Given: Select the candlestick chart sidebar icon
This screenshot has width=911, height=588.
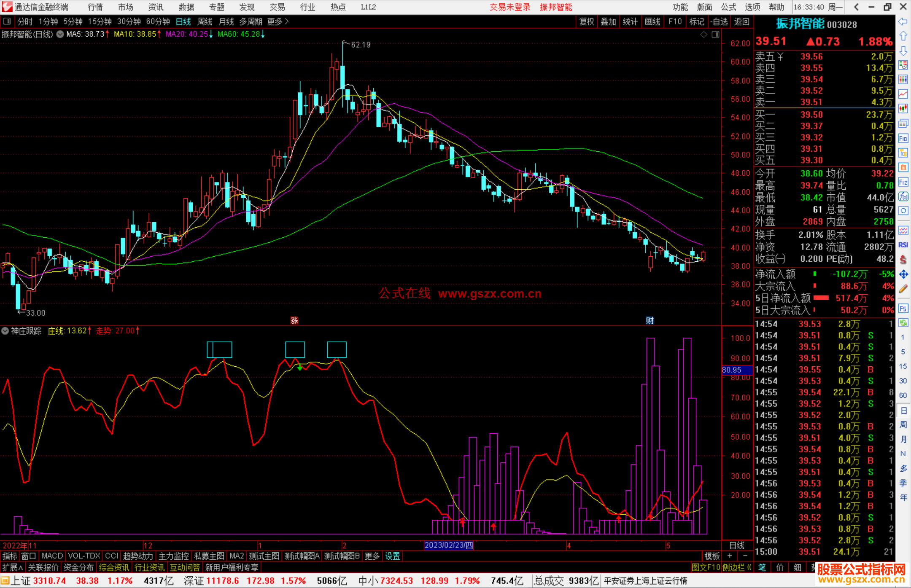Looking at the screenshot, I should (x=903, y=109).
